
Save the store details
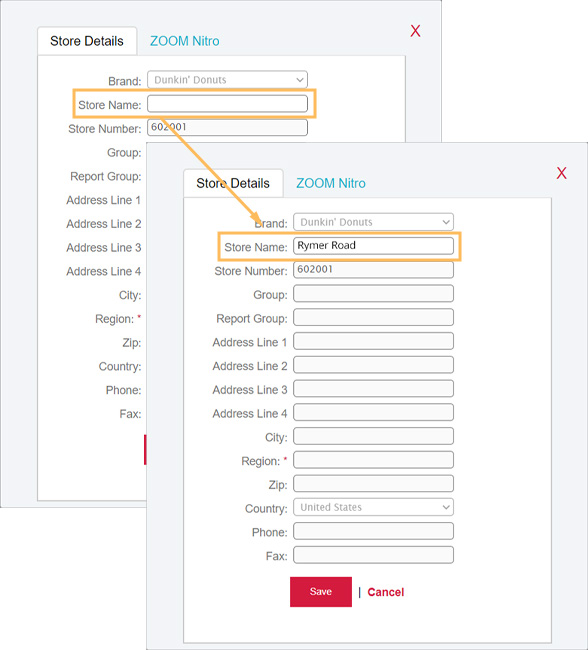click(x=321, y=592)
